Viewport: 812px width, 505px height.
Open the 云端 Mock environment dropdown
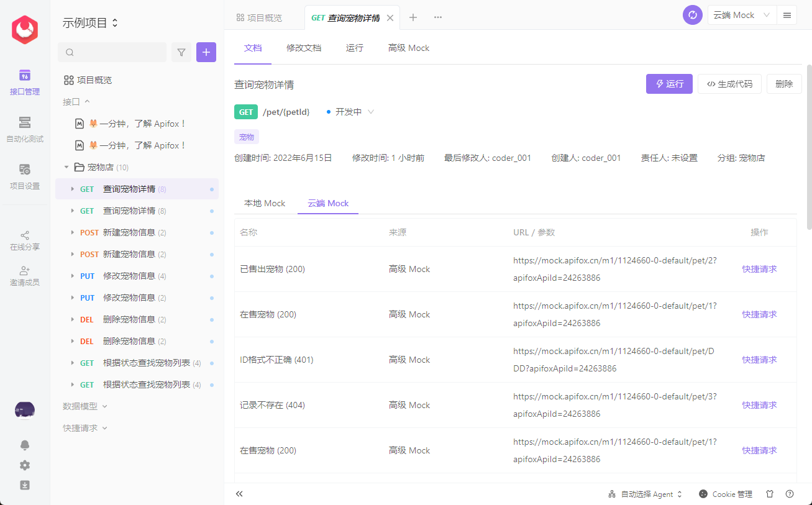742,14
